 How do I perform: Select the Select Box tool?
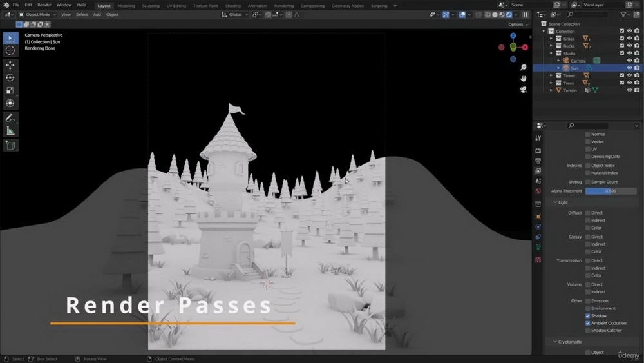click(x=10, y=38)
